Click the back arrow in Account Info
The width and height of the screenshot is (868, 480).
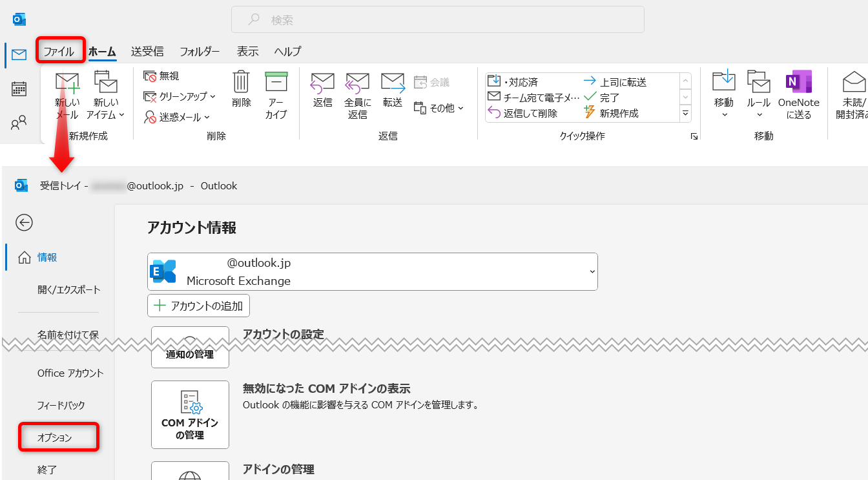(x=24, y=223)
